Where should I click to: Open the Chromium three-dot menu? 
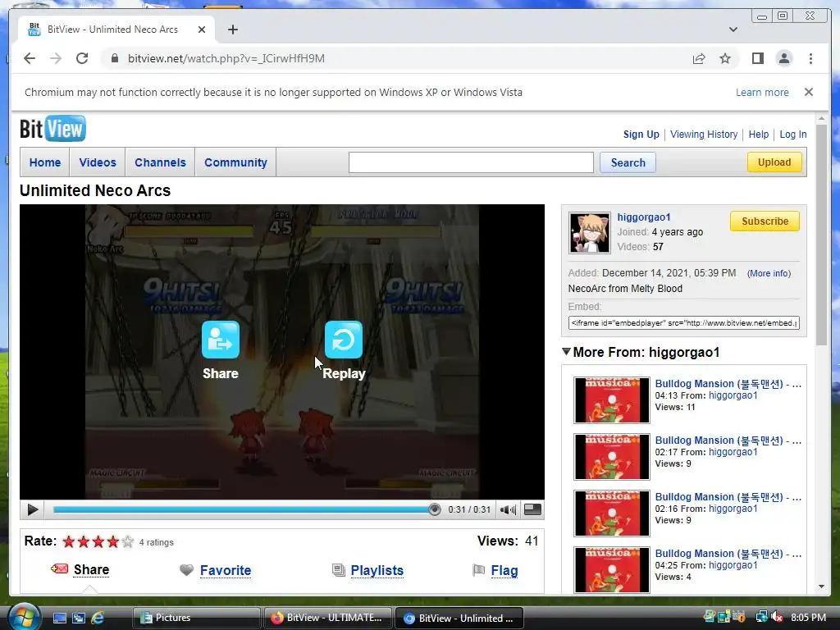point(810,58)
